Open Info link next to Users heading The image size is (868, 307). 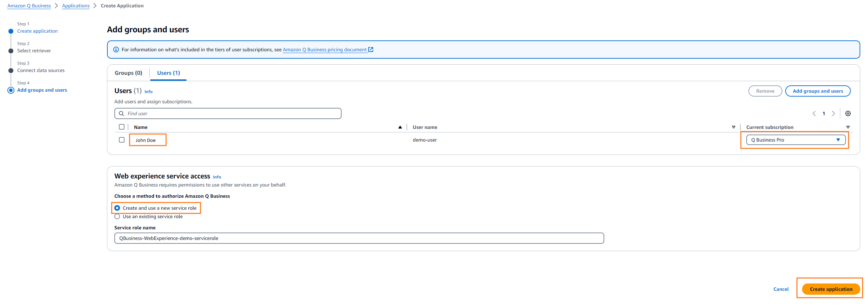[x=148, y=92]
